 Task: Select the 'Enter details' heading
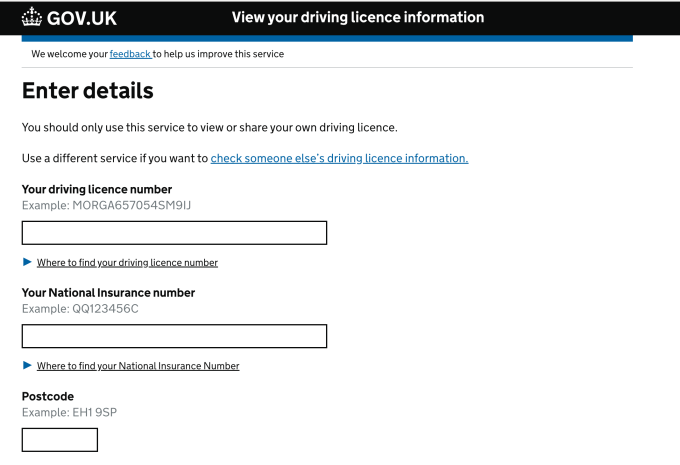pyautogui.click(x=88, y=91)
